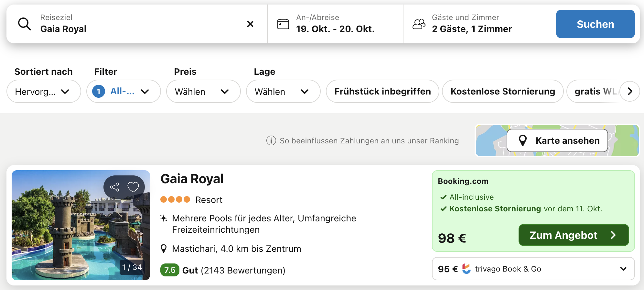Open the Gaia Royal hotel photo
Screen dimensions: 644x290
tap(81, 225)
